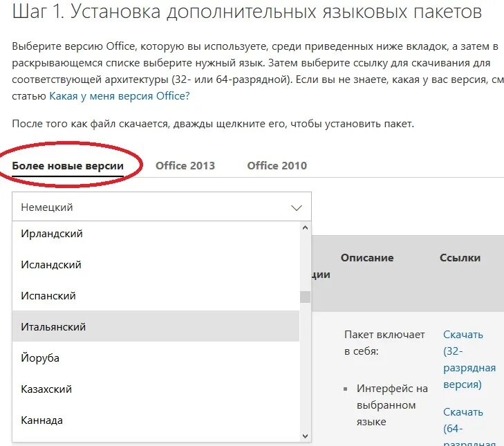
Task: Click the scroll-up arrow of the language list
Action: point(306,227)
